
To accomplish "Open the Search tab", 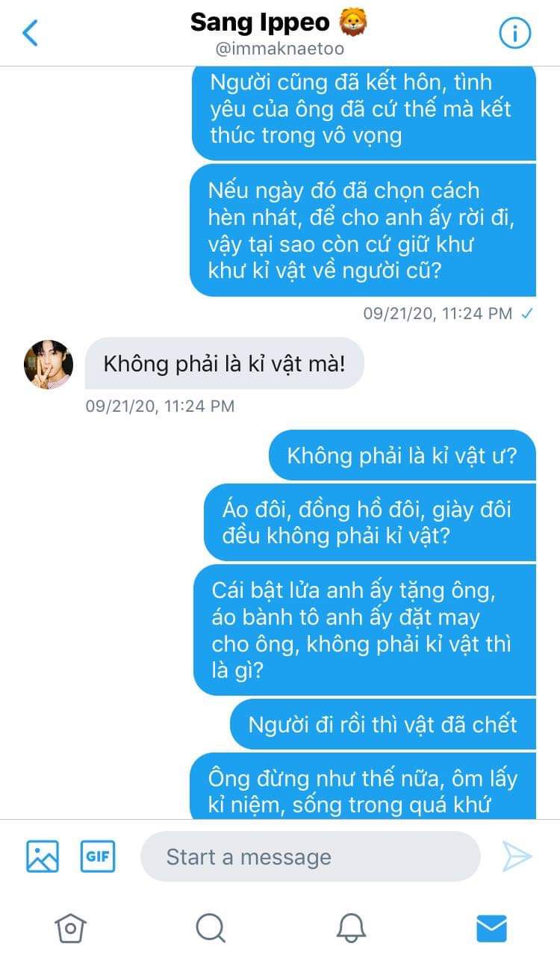I will (211, 928).
